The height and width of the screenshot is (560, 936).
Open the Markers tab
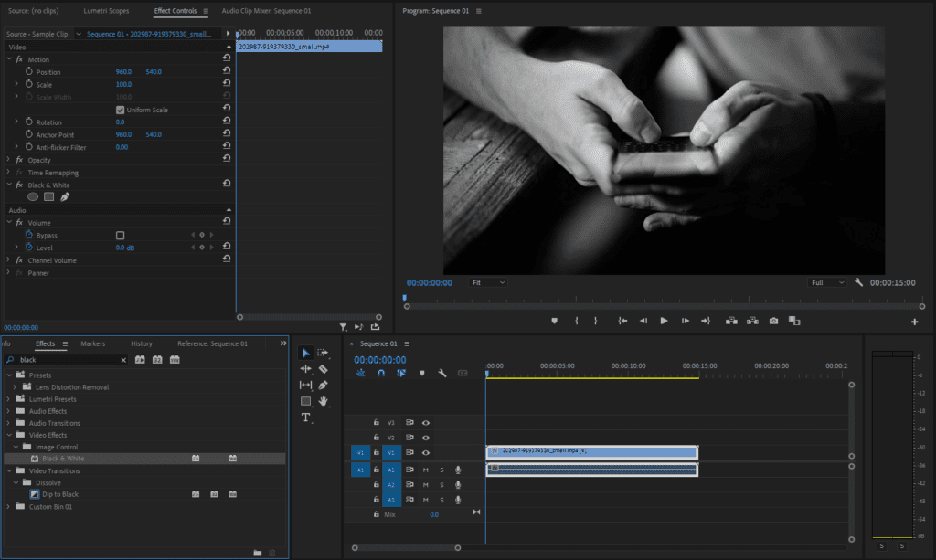92,343
